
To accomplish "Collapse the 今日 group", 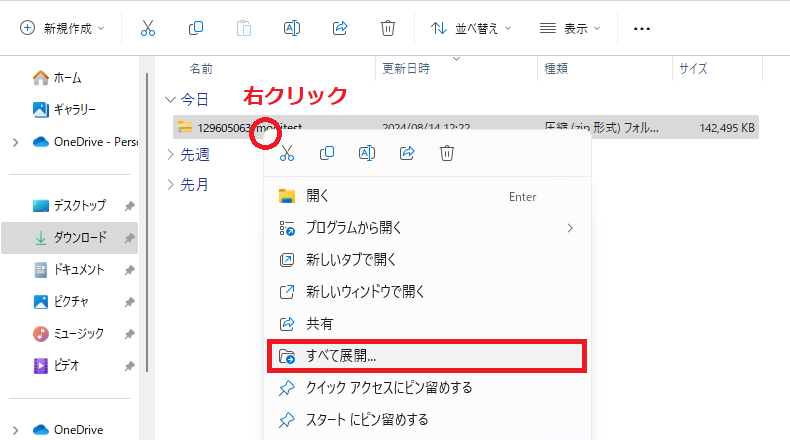I will pyautogui.click(x=171, y=99).
